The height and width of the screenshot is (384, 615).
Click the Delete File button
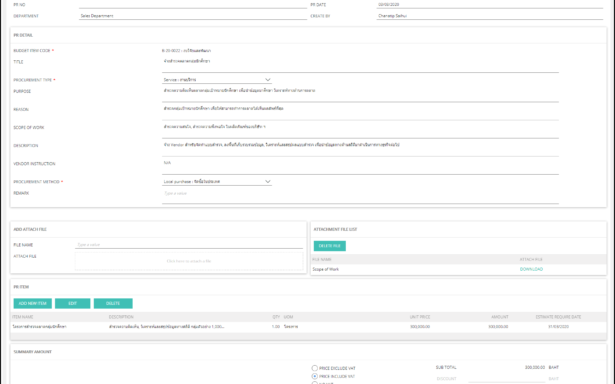coord(329,246)
